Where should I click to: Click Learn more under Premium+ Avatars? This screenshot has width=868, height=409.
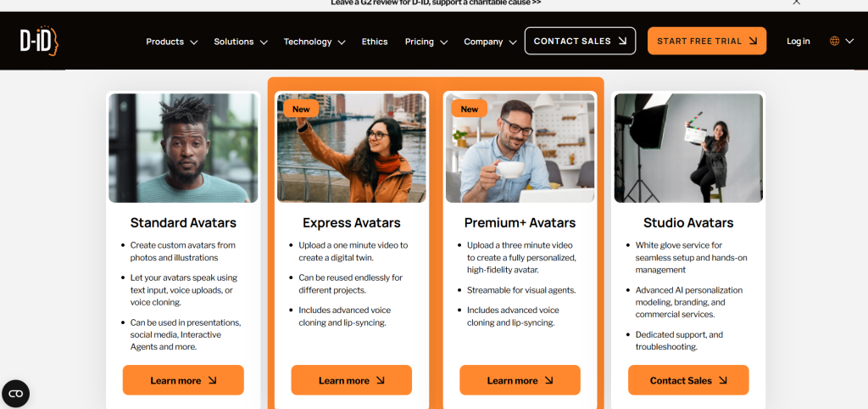click(x=520, y=380)
